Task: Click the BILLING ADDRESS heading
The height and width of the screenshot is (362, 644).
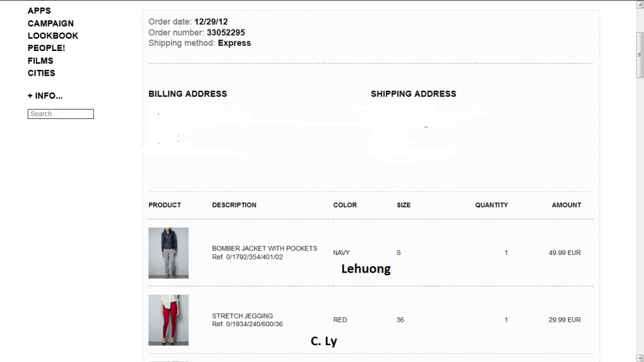Action: pyautogui.click(x=187, y=94)
